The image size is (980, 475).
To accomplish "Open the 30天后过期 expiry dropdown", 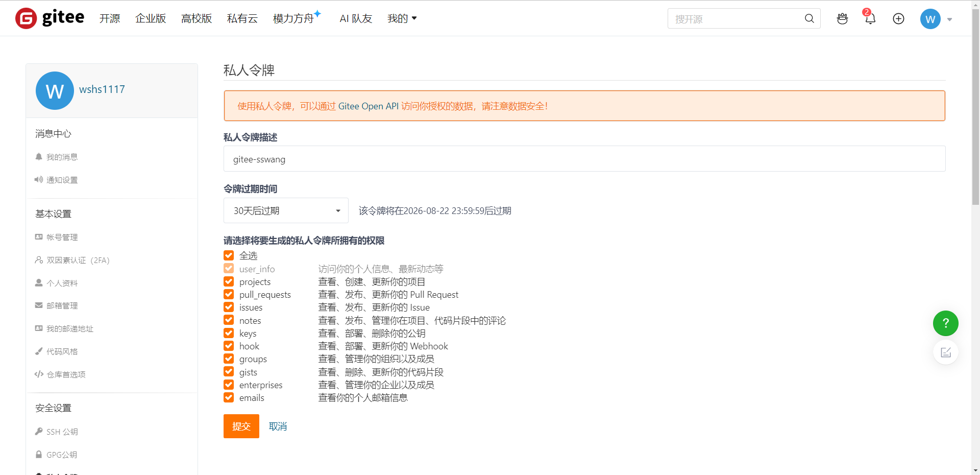I will (x=286, y=210).
